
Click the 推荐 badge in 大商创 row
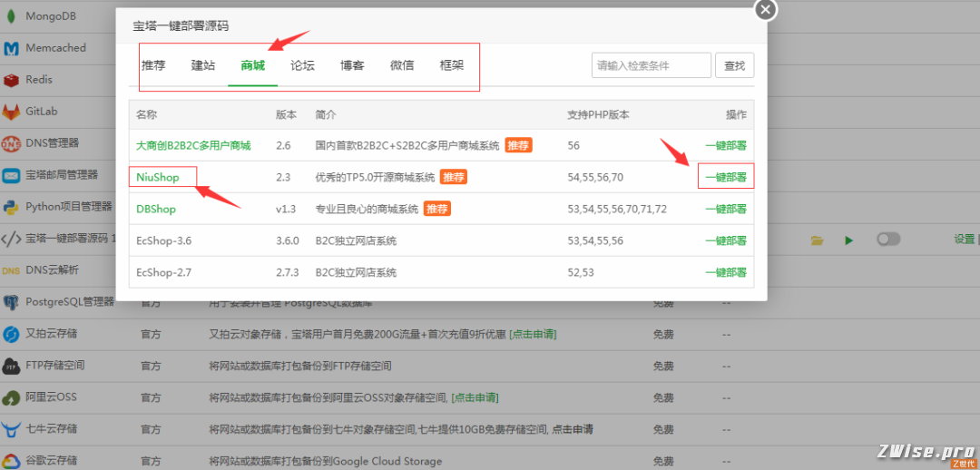[519, 145]
